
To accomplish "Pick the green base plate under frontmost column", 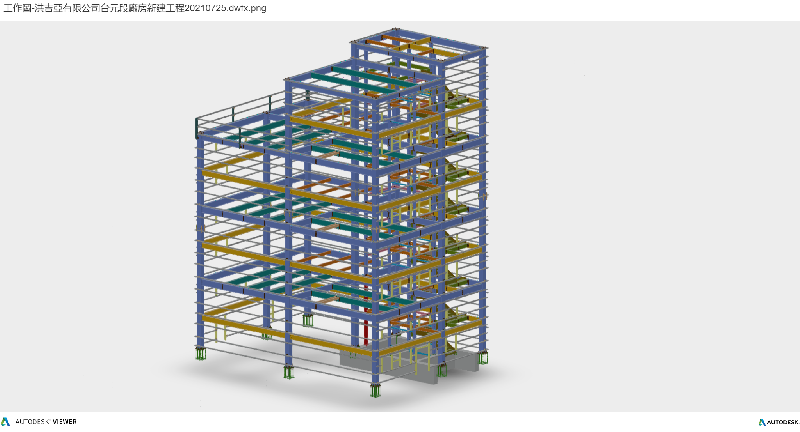I will click(376, 390).
